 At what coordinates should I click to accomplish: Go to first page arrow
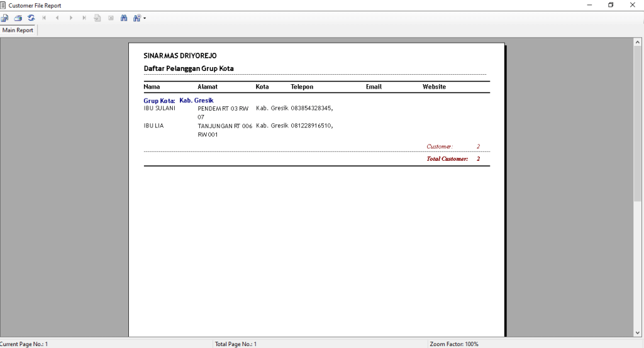click(44, 18)
